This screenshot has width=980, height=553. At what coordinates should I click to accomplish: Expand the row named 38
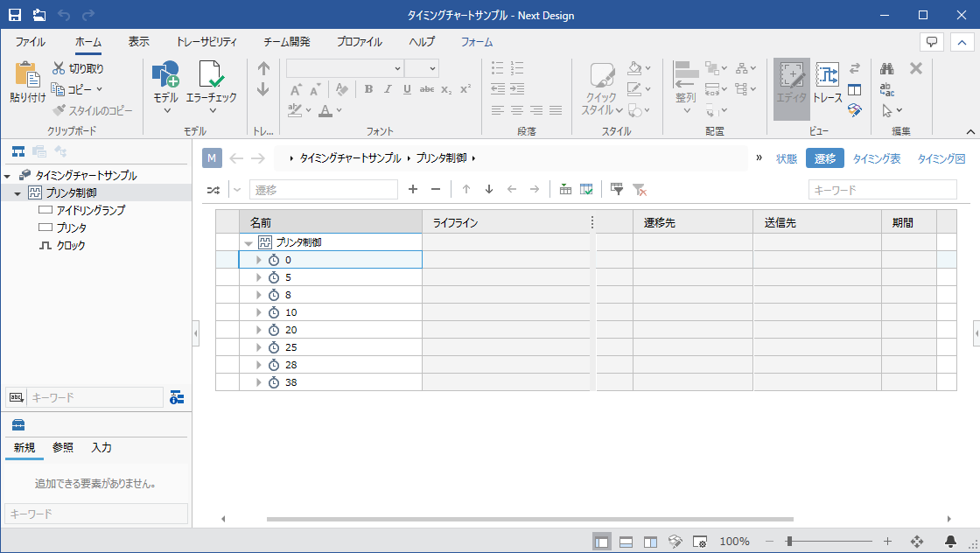click(x=258, y=382)
